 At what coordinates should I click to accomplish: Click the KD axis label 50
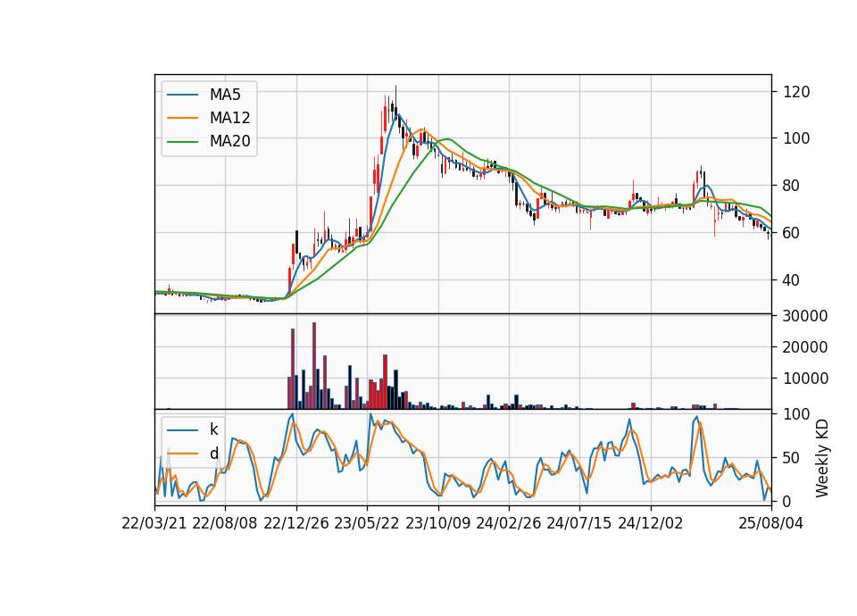point(792,458)
